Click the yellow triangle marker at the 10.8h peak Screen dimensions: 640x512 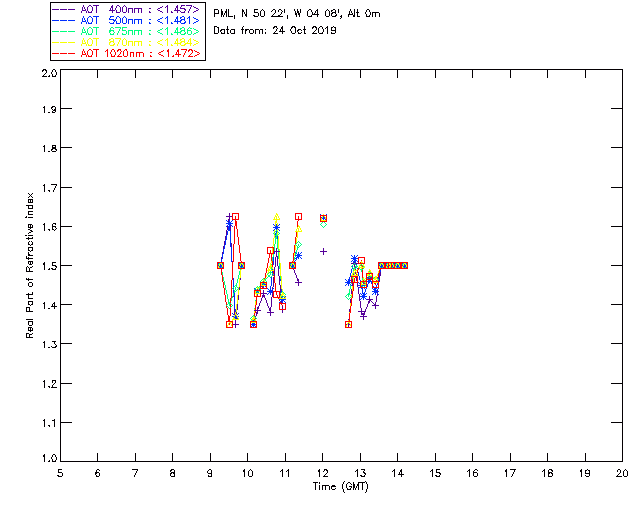pyautogui.click(x=277, y=216)
